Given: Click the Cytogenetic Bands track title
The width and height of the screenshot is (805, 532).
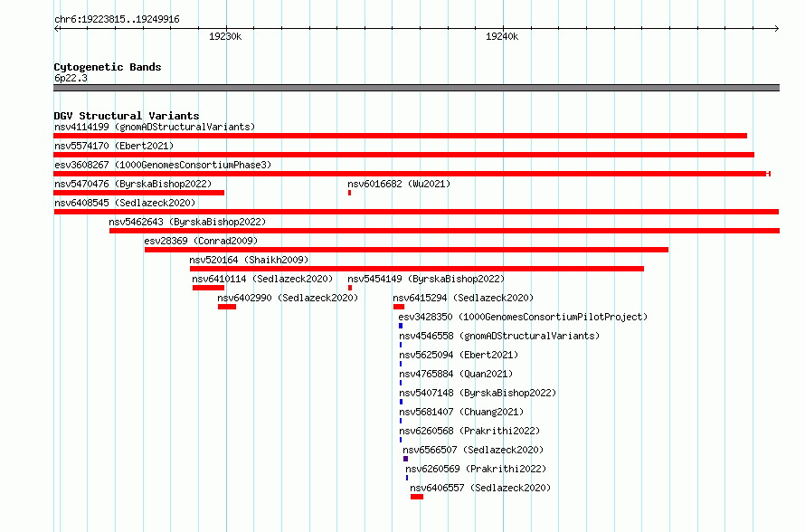Looking at the screenshot, I should tap(108, 67).
